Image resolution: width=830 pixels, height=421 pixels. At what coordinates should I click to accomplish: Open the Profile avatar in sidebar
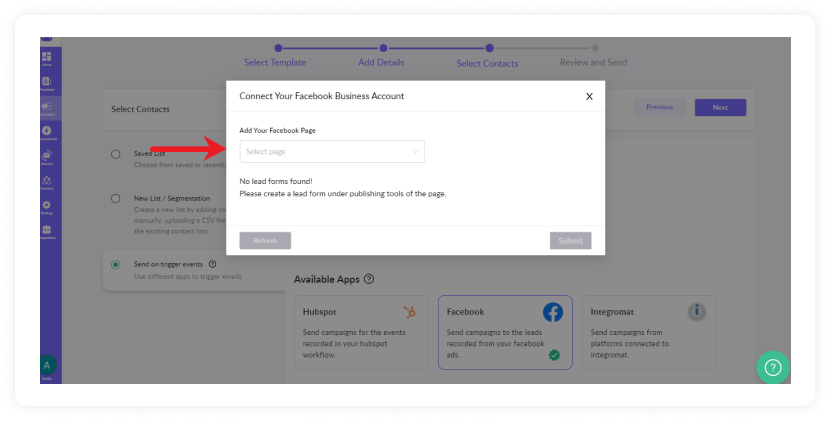[x=47, y=365]
